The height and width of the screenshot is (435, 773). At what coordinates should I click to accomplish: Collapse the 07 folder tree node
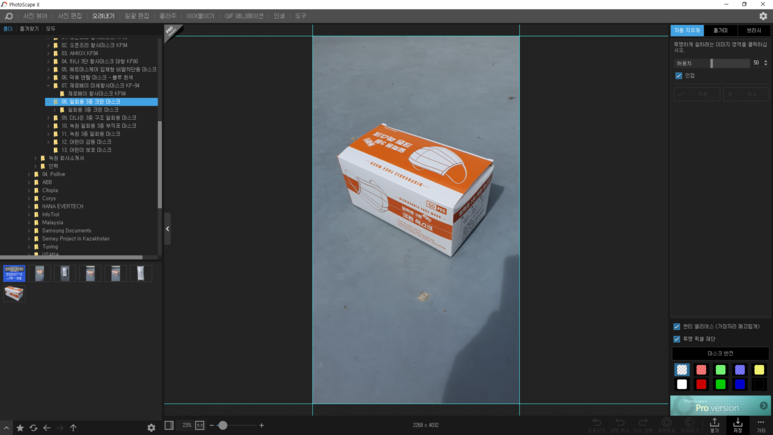48,85
